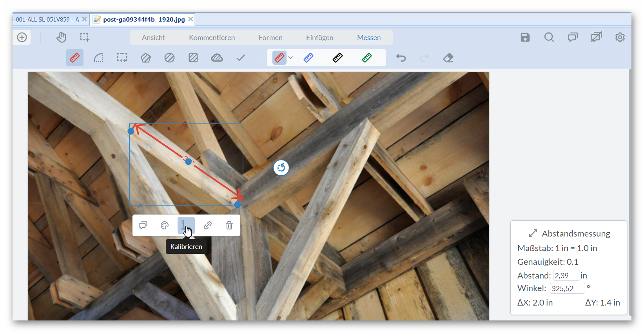Switch to the Kommentieren tab
This screenshot has height=333, width=644.
tap(212, 38)
